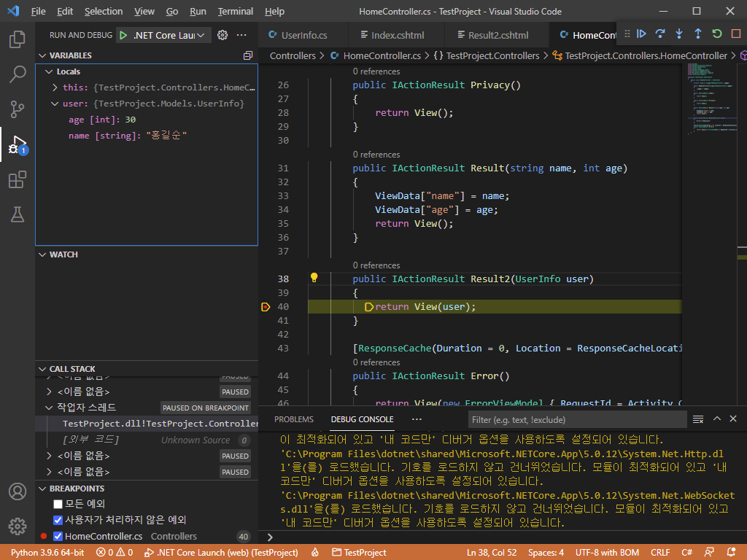Change C# language mode
Screen dimensions: 747x560
(686, 553)
